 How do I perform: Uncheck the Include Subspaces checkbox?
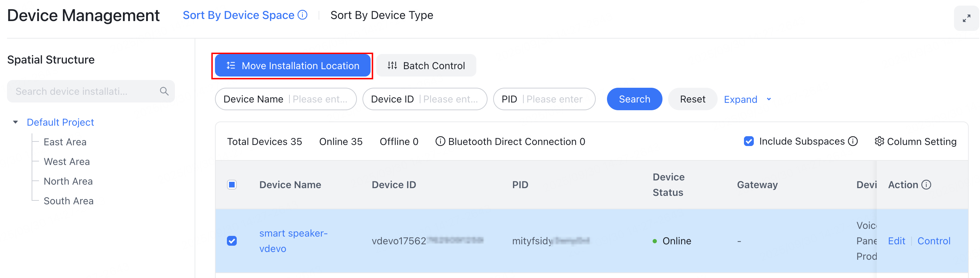(x=749, y=141)
